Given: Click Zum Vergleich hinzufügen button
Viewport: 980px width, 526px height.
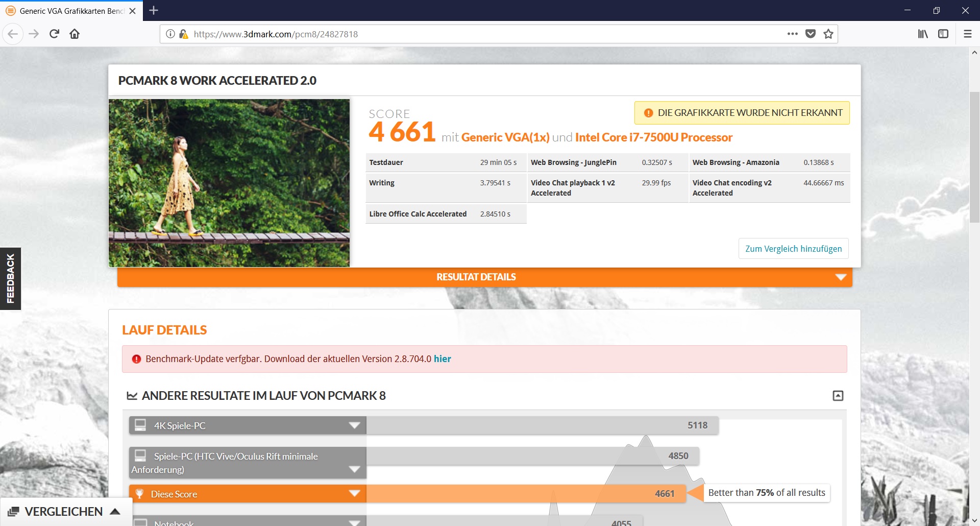Looking at the screenshot, I should point(793,249).
